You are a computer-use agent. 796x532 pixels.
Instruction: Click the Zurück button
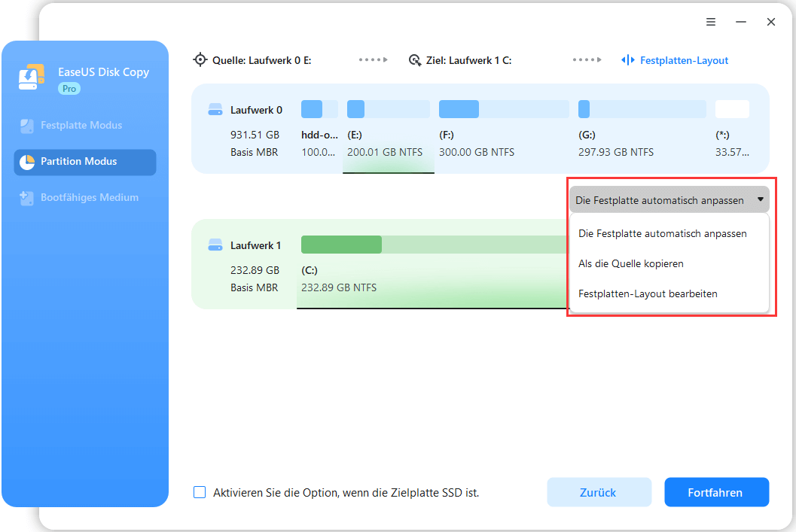tap(599, 492)
